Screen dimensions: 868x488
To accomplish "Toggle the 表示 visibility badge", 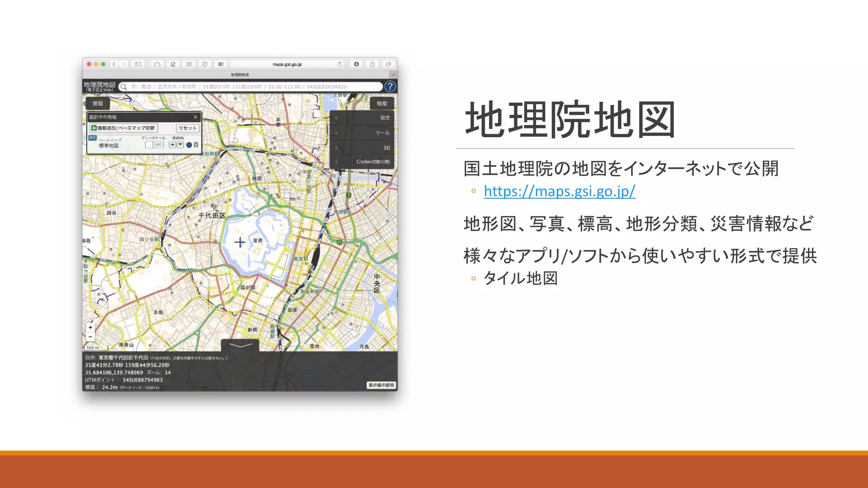I will (92, 138).
